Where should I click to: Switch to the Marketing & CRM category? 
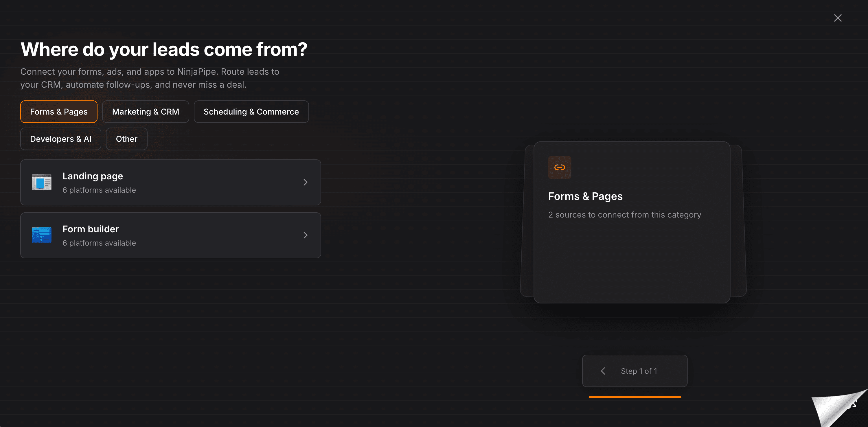[x=146, y=112]
